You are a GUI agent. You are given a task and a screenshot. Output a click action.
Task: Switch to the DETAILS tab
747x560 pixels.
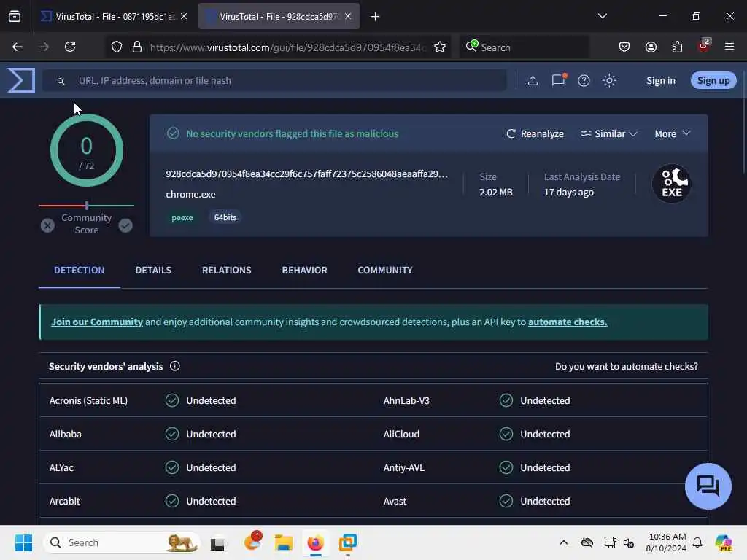(x=153, y=270)
